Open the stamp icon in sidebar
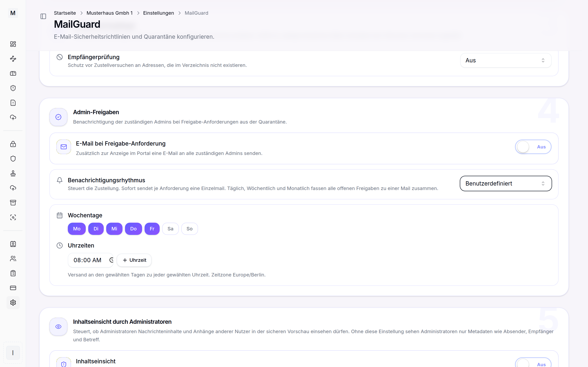Image resolution: width=588 pixels, height=367 pixels. [x=13, y=173]
